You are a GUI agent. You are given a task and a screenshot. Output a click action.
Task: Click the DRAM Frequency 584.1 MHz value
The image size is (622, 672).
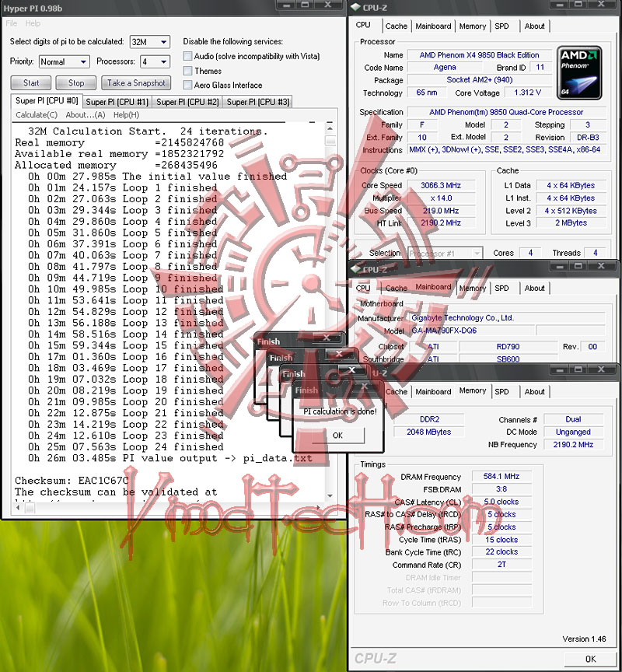pos(501,476)
